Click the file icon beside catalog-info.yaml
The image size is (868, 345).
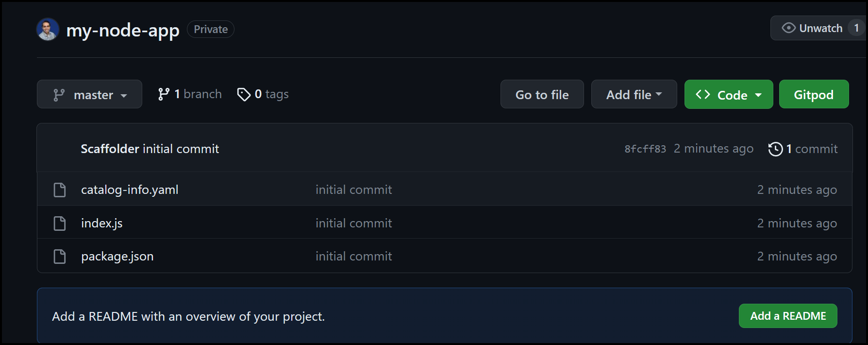[59, 190]
